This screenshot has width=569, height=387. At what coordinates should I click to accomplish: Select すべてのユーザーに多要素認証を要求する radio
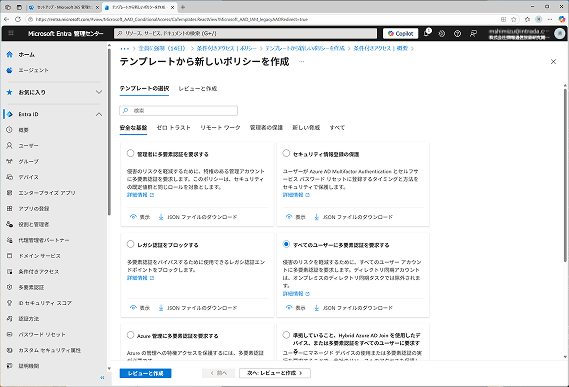(286, 244)
